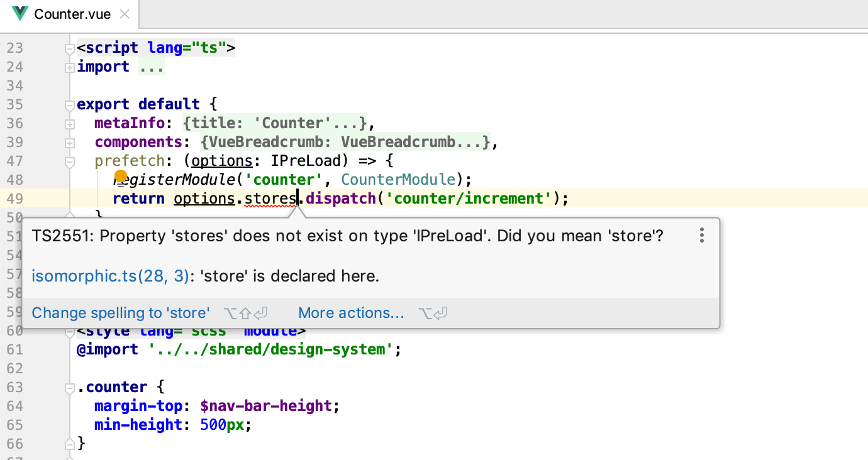Screen dimensions: 868x460
Task: Click fold end marker at line 66
Action: (x=70, y=444)
